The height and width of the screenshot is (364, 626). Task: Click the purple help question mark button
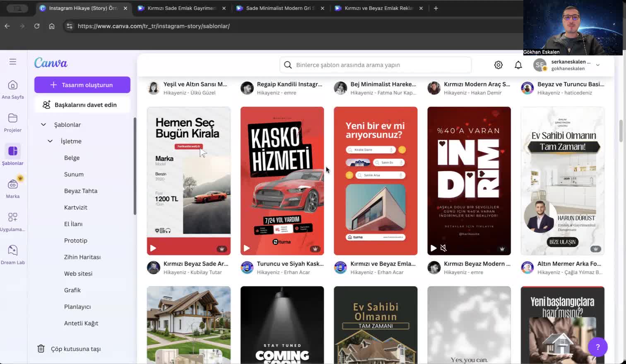pyautogui.click(x=597, y=347)
